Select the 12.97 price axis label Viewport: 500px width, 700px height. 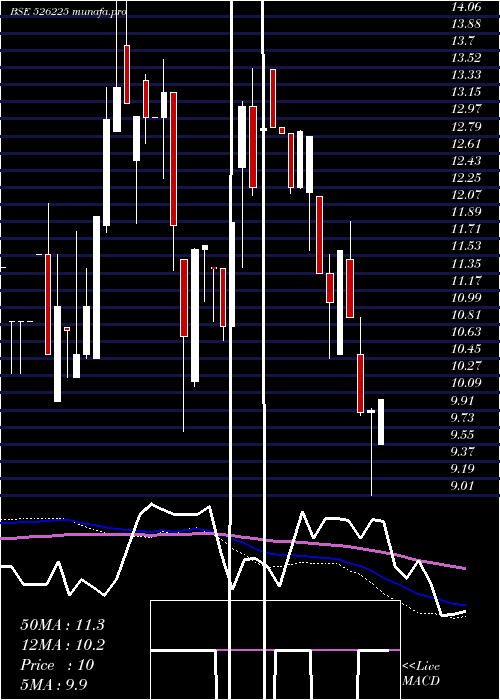(x=466, y=109)
